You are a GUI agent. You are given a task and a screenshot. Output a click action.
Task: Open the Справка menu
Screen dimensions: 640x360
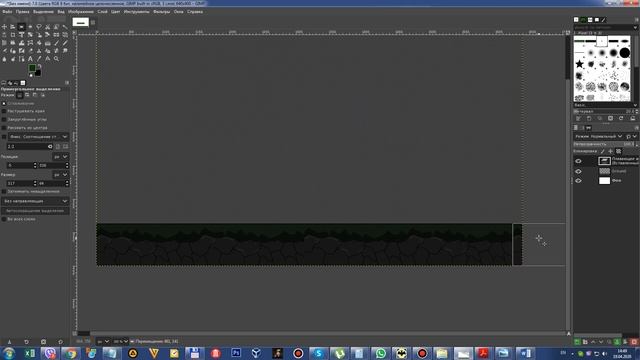click(195, 12)
